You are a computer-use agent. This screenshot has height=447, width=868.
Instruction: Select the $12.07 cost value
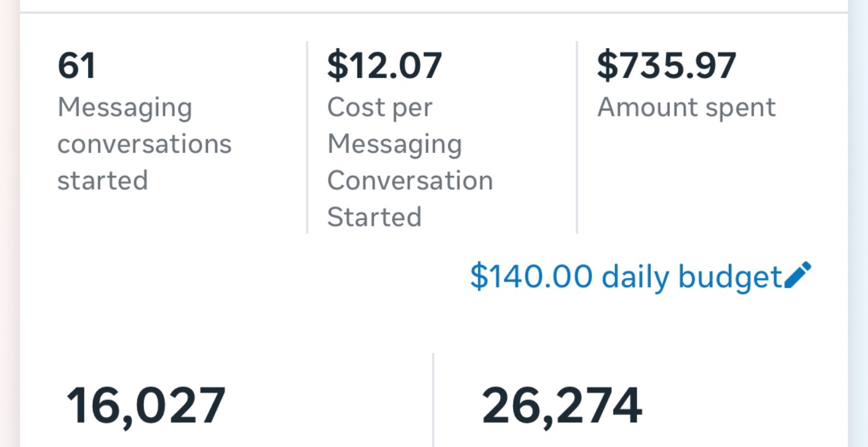(x=384, y=65)
